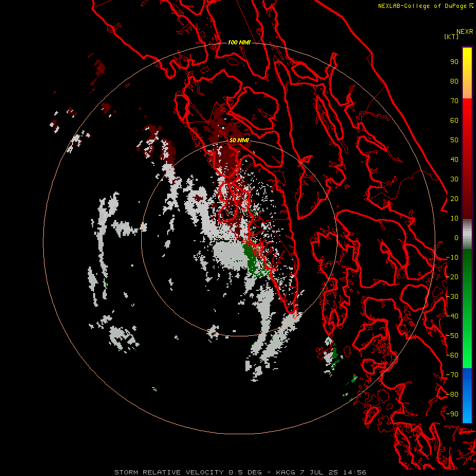476x476 pixels.
Task: Click the 50 NMI range ring label
Action: pos(239,140)
